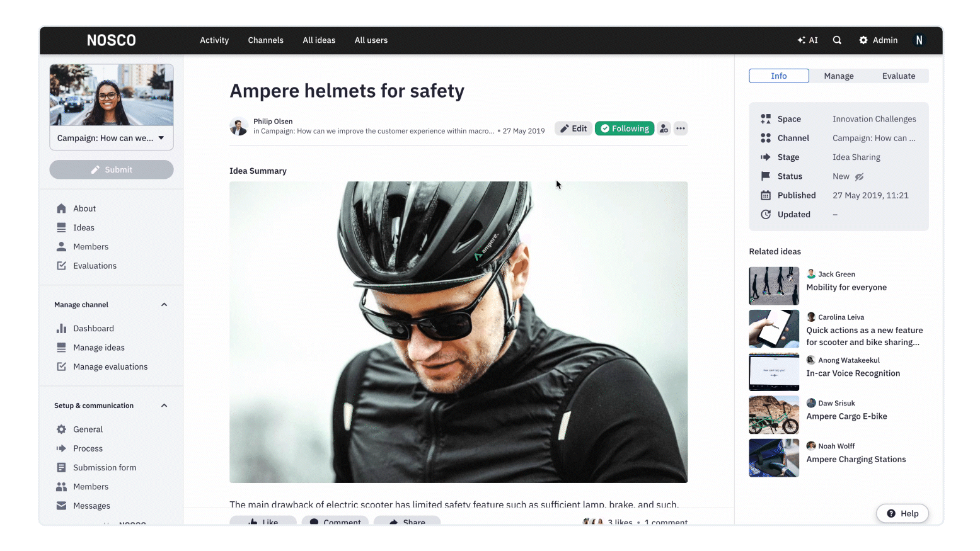The height and width of the screenshot is (551, 980).
Task: Click the Quick actions idea thumbnail
Action: point(774,329)
